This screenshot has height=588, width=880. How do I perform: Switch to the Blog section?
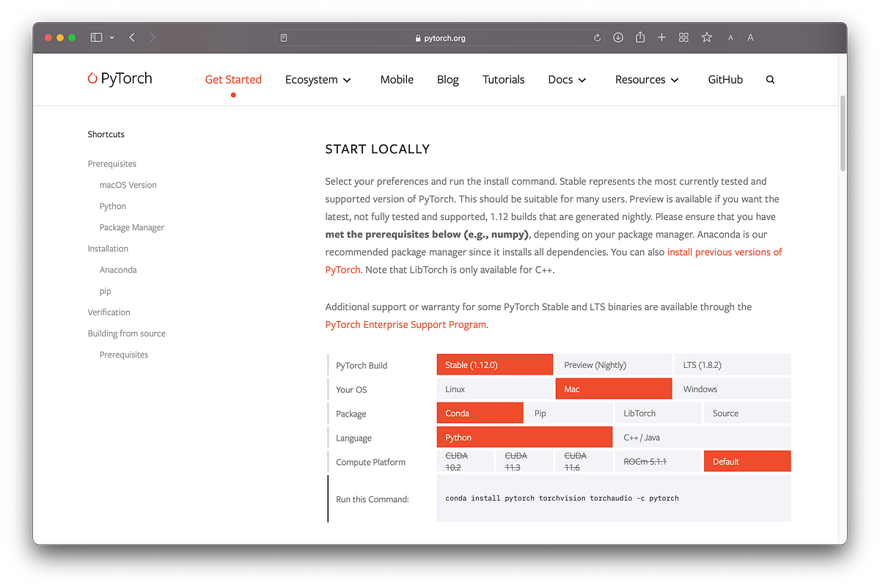click(447, 79)
